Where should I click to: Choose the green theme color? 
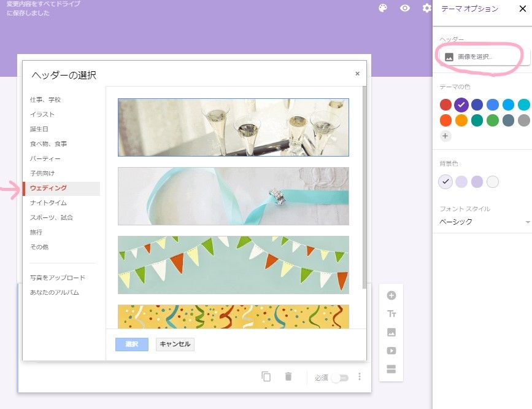pos(492,120)
